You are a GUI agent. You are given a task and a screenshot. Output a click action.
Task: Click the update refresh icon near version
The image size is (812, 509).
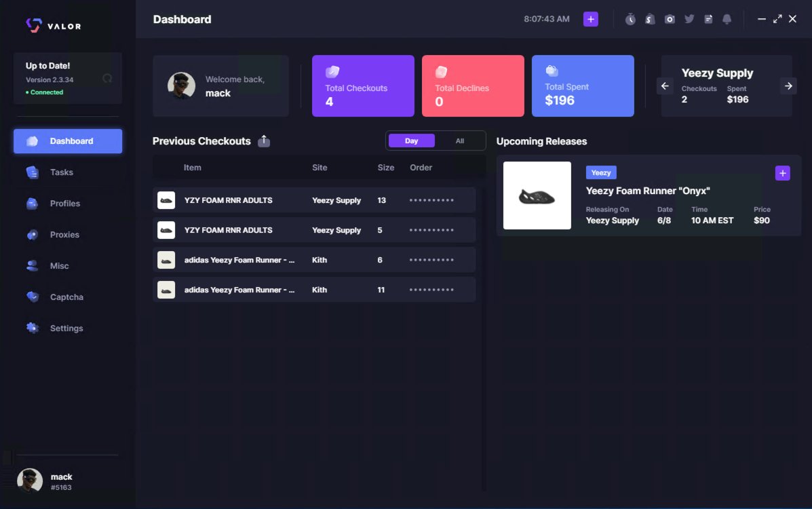[107, 79]
